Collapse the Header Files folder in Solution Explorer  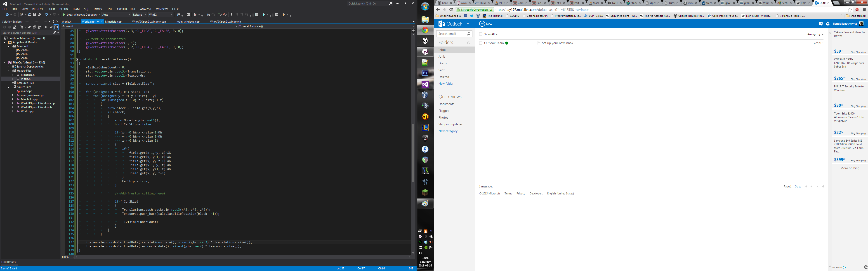click(x=9, y=71)
